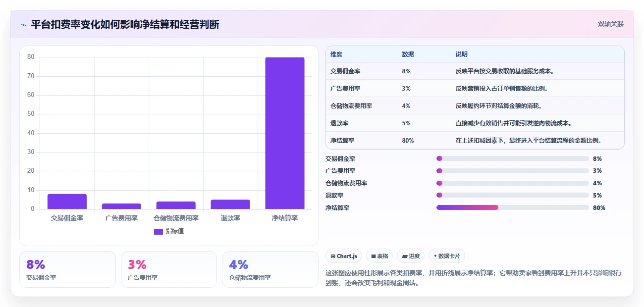Image resolution: width=644 pixels, height=307 pixels.
Task: Click the 广告费用率 bar in chart
Action: point(121,206)
